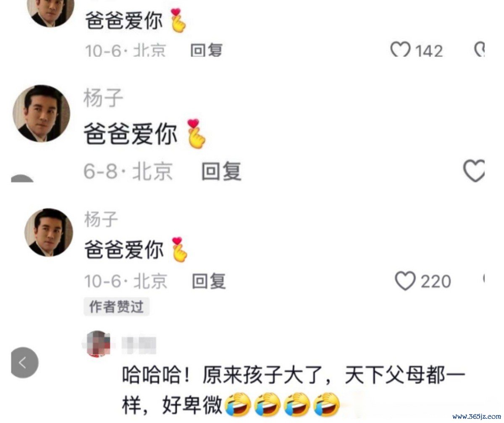The width and height of the screenshot is (504, 423).
Task: Like the comment with 220 likes
Action: click(405, 281)
